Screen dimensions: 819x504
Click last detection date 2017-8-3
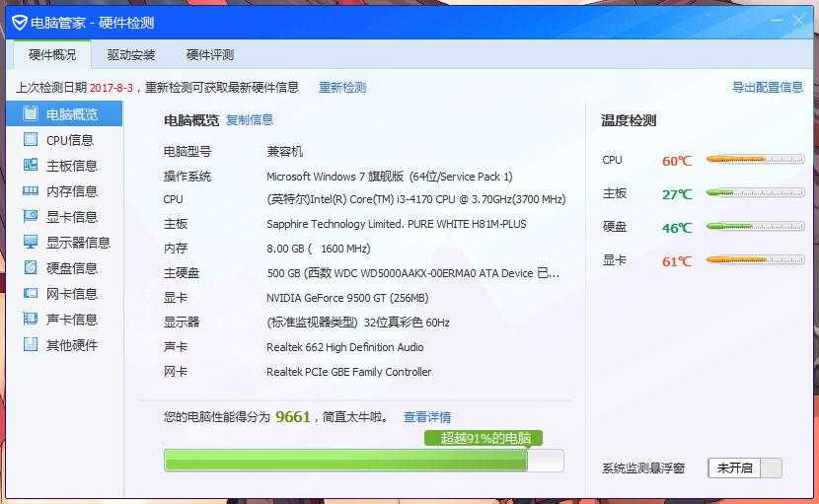[112, 88]
